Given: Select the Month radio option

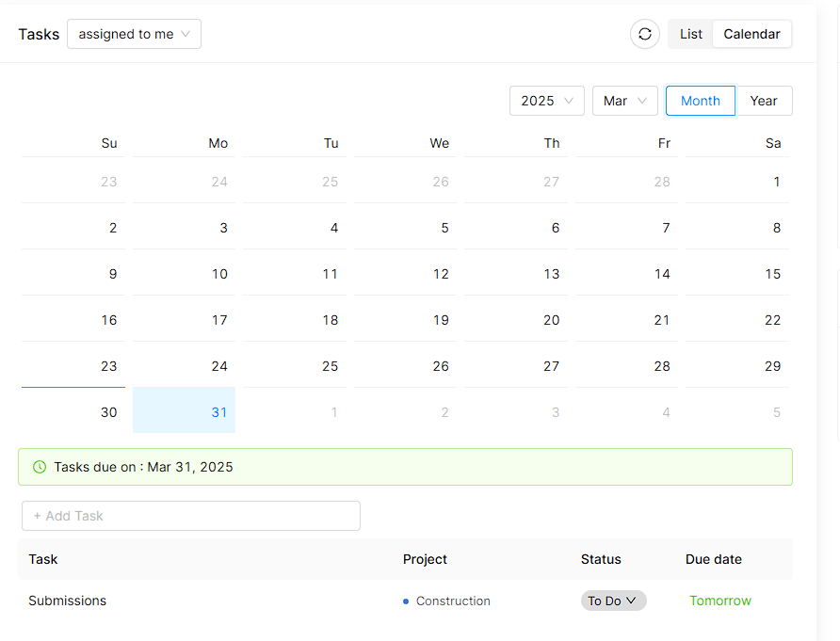Looking at the screenshot, I should [x=700, y=101].
